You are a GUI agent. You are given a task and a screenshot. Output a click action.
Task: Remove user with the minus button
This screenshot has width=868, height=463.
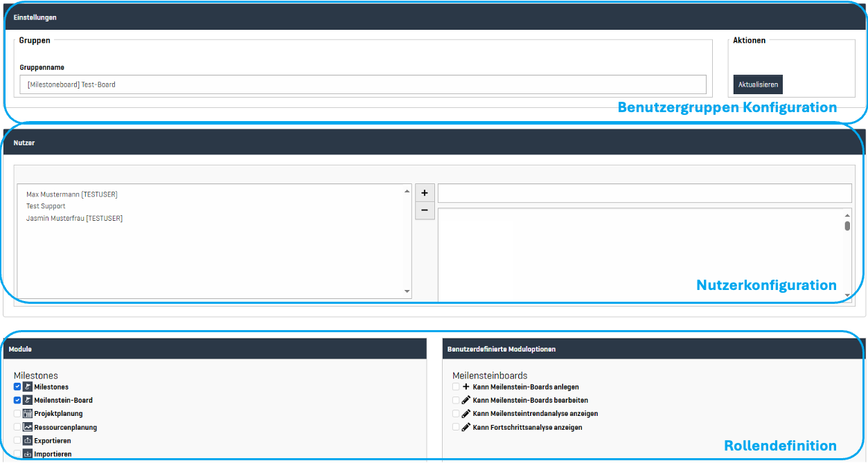point(425,210)
